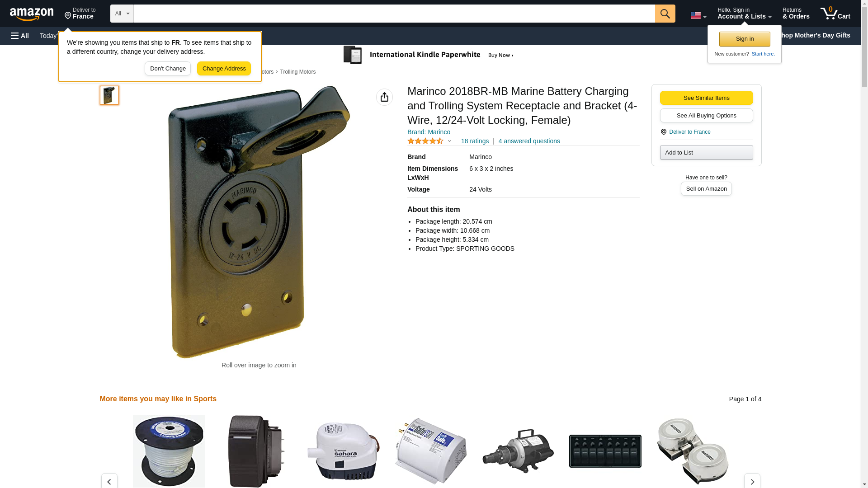Click the Change Address button
The height and width of the screenshot is (488, 868).
(x=224, y=69)
